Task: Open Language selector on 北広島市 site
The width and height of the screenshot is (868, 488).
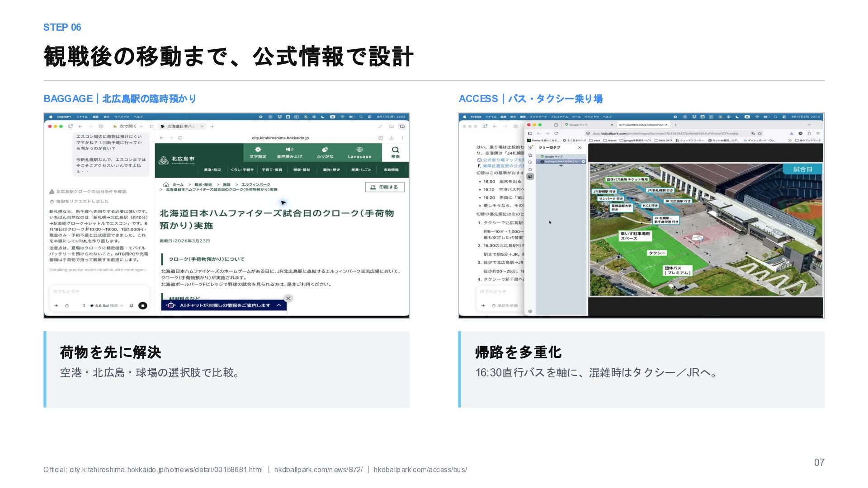Action: point(359,152)
